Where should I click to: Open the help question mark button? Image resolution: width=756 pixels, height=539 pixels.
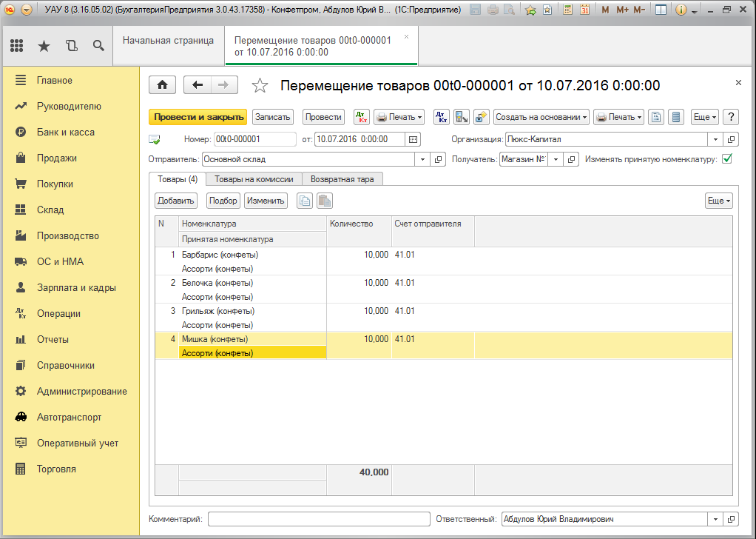point(731,117)
